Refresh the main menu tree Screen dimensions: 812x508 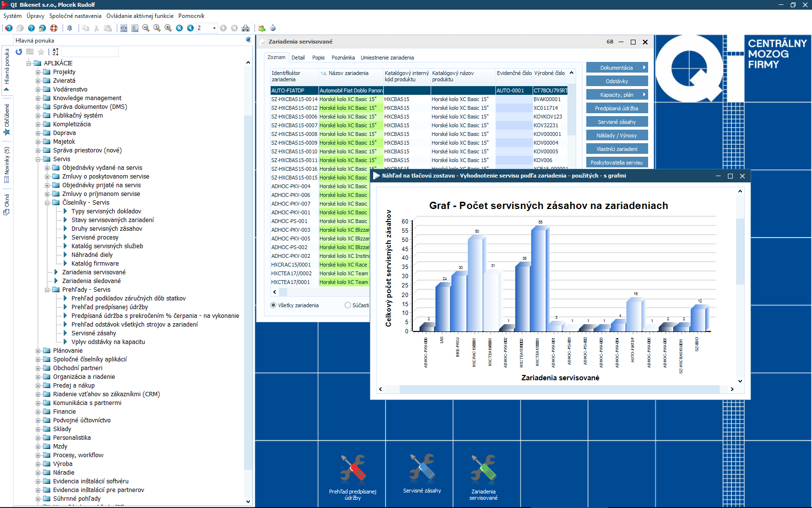[19, 52]
